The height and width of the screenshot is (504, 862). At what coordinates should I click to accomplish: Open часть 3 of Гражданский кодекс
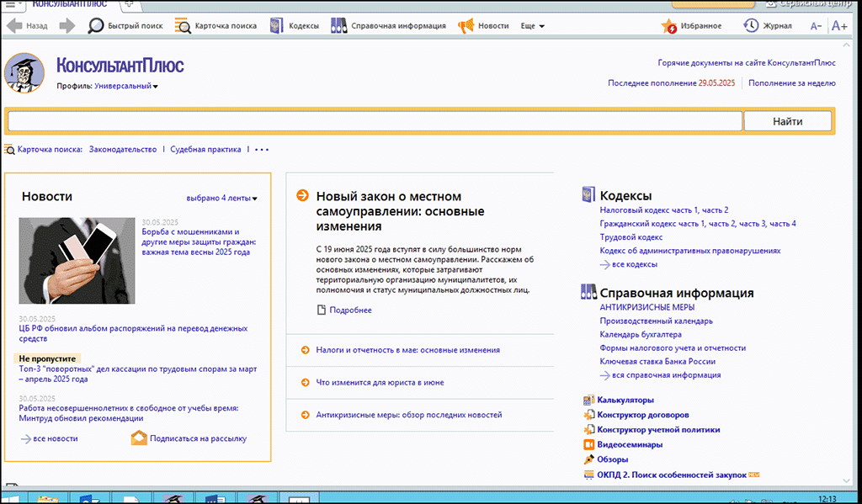(x=752, y=224)
